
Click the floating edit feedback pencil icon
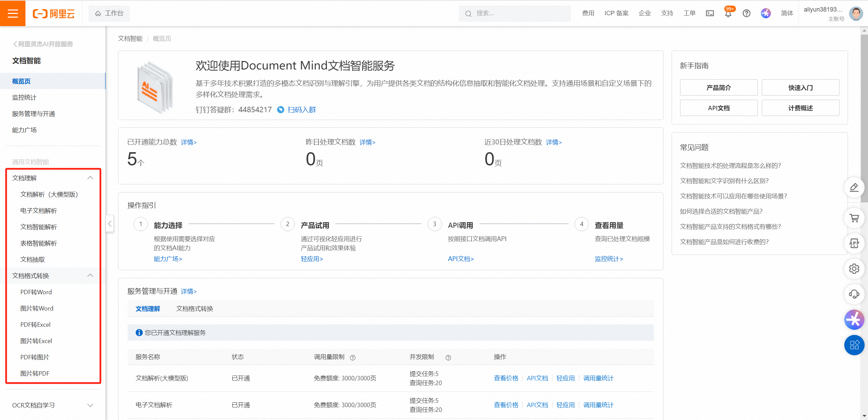[x=854, y=187]
